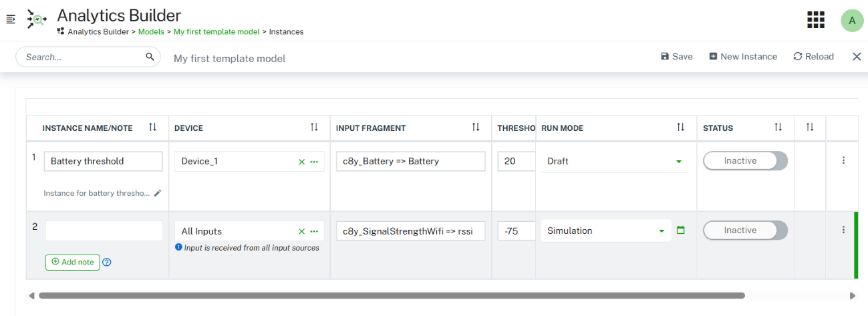This screenshot has height=316, width=868.
Task: Sort the unlabeled column after Status
Action: [x=810, y=128]
